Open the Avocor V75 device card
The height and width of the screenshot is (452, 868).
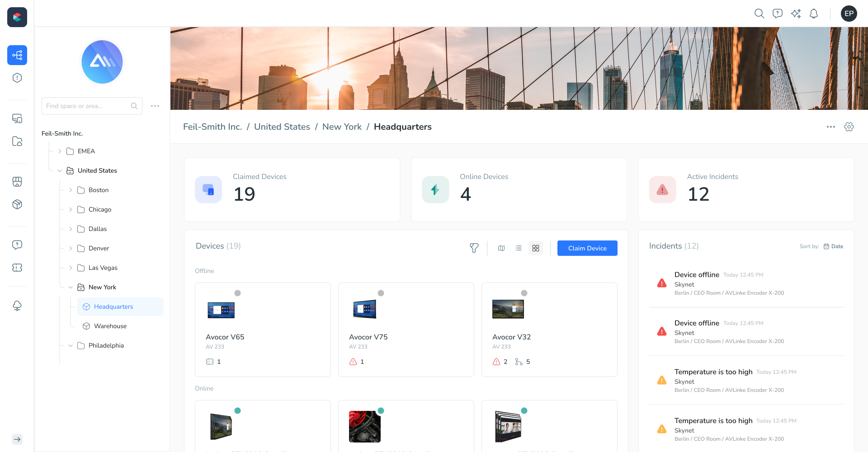tap(406, 330)
